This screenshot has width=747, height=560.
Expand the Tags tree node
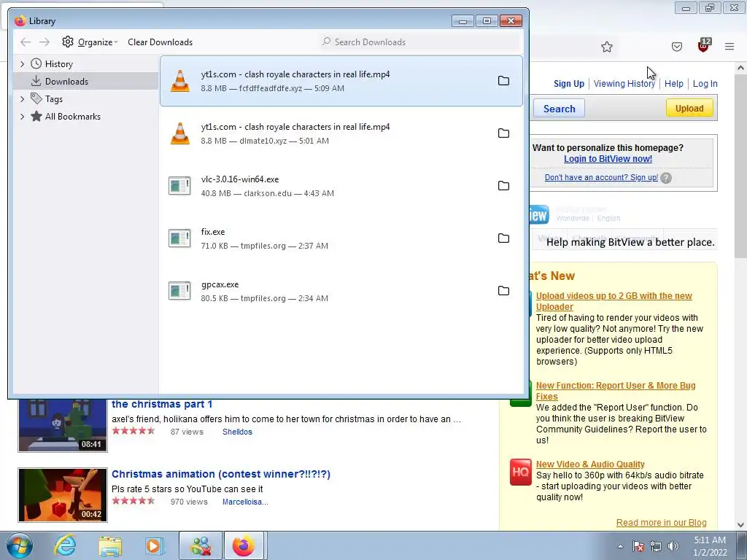click(x=22, y=98)
